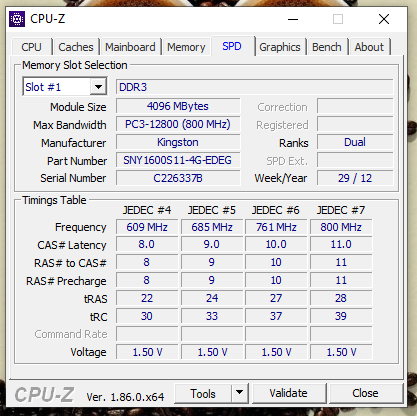Click the 800 MHz frequency cell
This screenshot has height=416, width=417.
(x=341, y=227)
